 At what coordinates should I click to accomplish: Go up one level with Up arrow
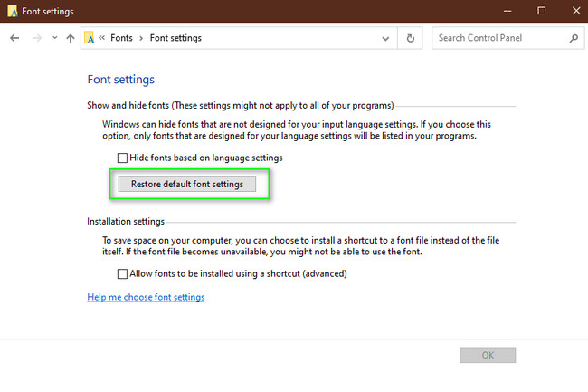pos(71,38)
